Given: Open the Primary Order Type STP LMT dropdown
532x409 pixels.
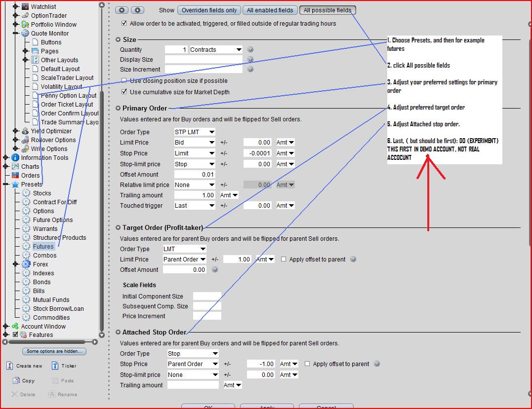Looking at the screenshot, I should [x=195, y=132].
